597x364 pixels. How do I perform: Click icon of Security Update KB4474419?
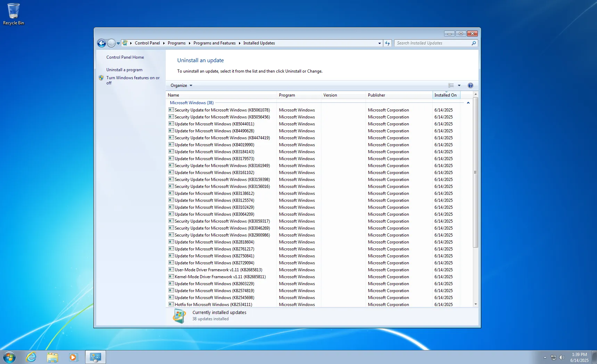(171, 138)
